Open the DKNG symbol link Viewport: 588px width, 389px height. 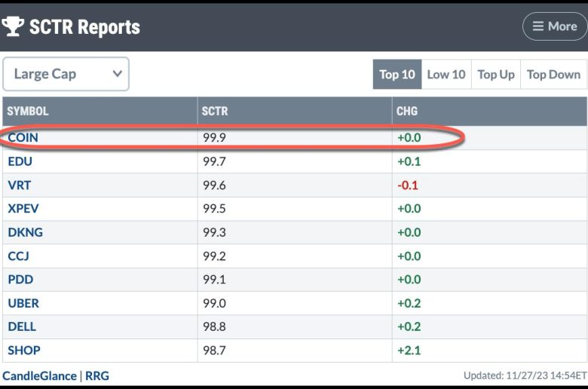pos(25,232)
